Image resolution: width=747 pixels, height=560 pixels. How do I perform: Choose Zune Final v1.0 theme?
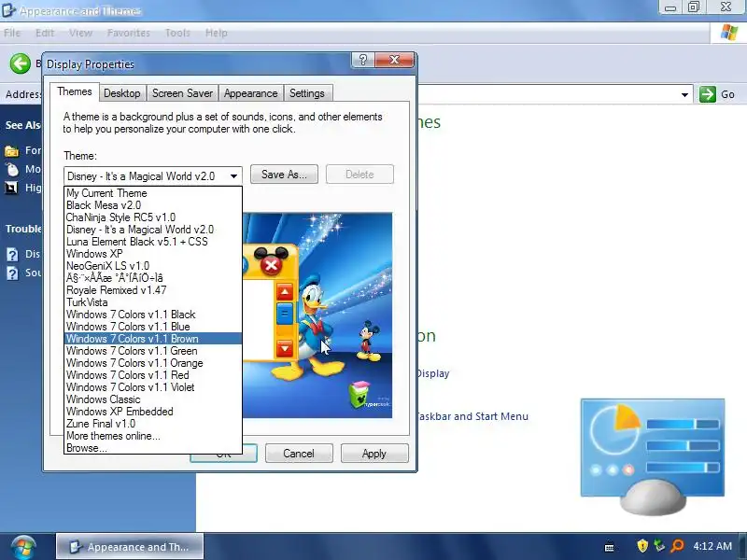pyautogui.click(x=153, y=424)
